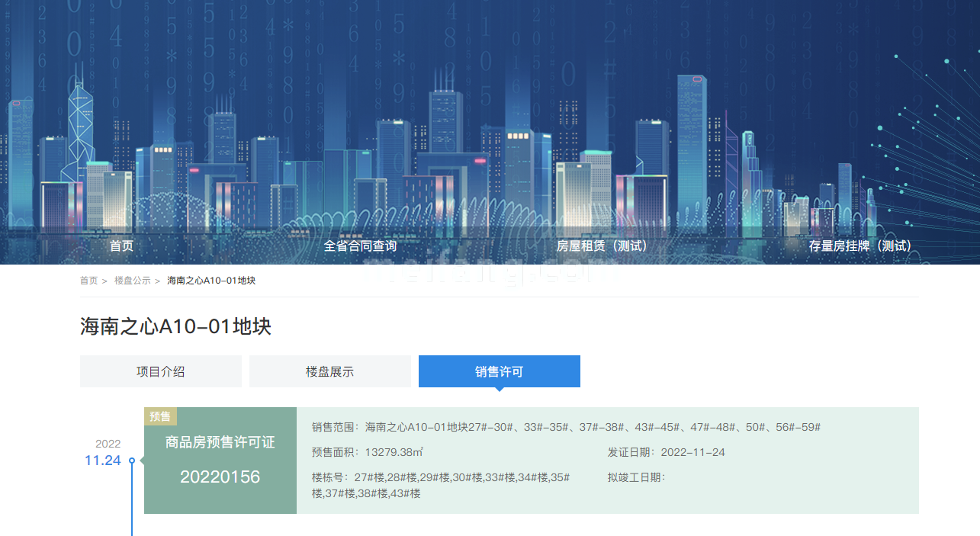Click the 楼盘公示 breadcrumb link

pos(132,281)
